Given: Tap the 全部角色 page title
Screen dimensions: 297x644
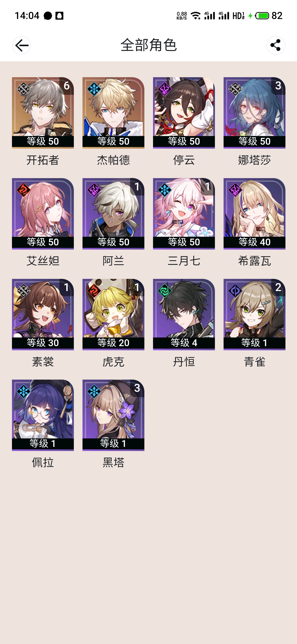Looking at the screenshot, I should tap(149, 45).
